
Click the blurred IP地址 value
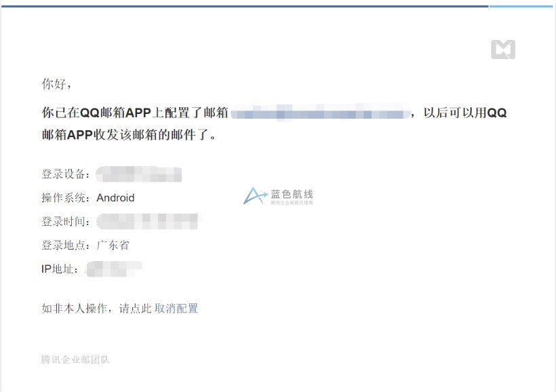(x=114, y=269)
